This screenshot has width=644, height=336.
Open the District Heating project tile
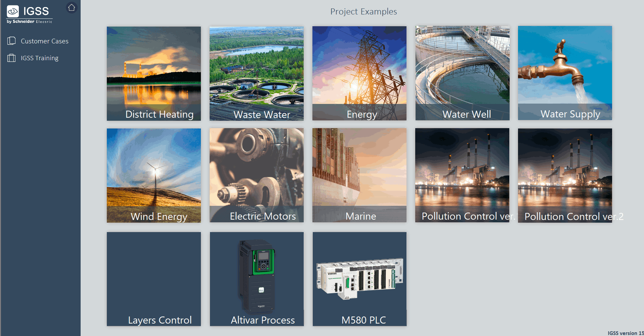[154, 73]
